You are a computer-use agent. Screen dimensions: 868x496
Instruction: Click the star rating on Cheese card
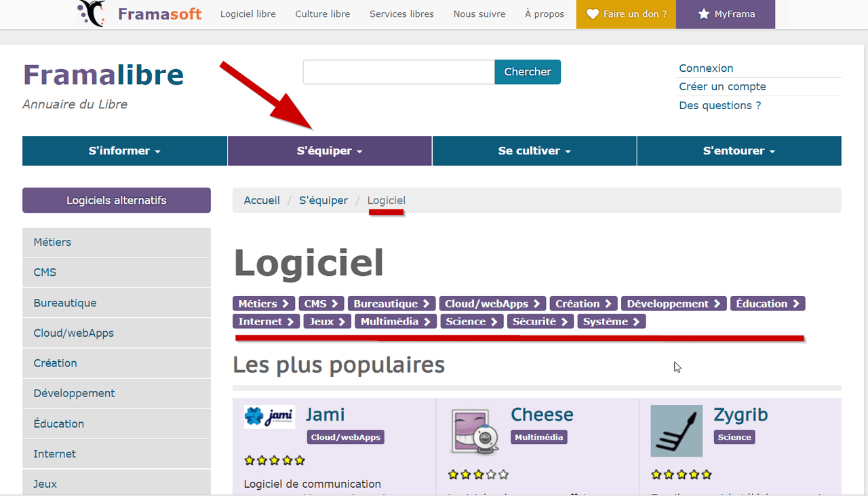(478, 474)
